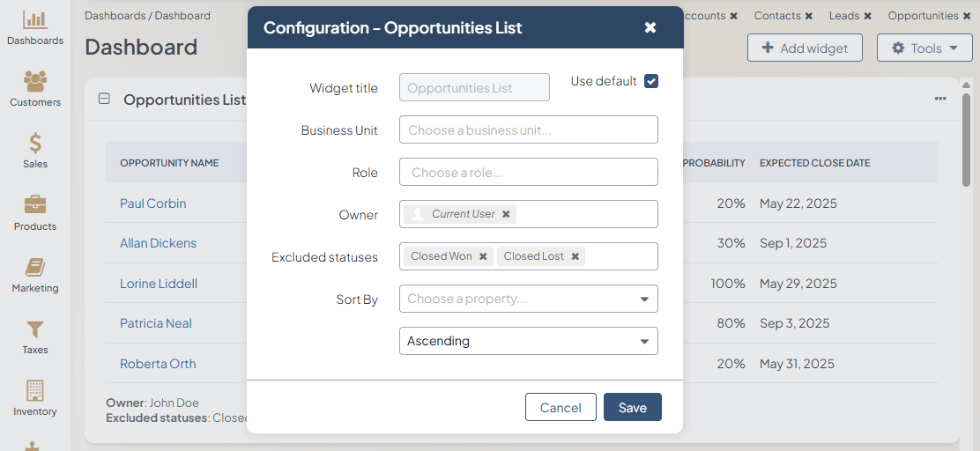Switch to the Leads tab
This screenshot has width=980, height=451.
pos(843,16)
